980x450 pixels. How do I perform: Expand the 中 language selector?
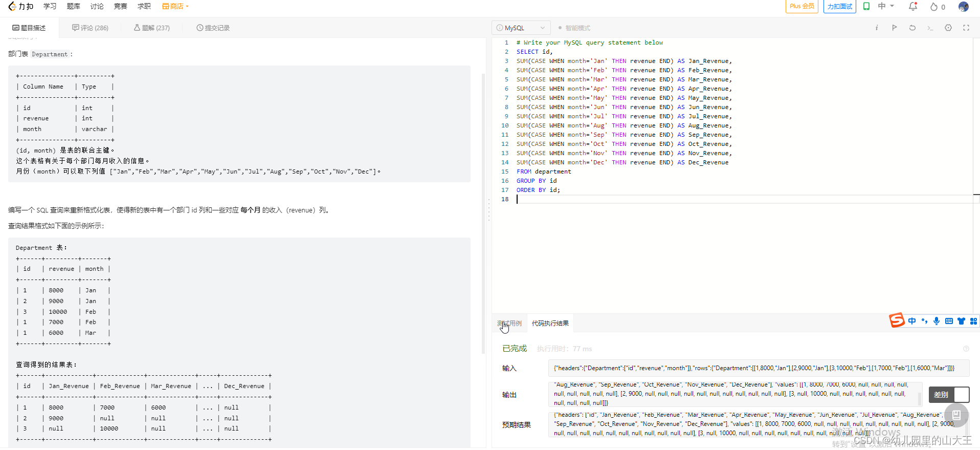click(x=886, y=7)
